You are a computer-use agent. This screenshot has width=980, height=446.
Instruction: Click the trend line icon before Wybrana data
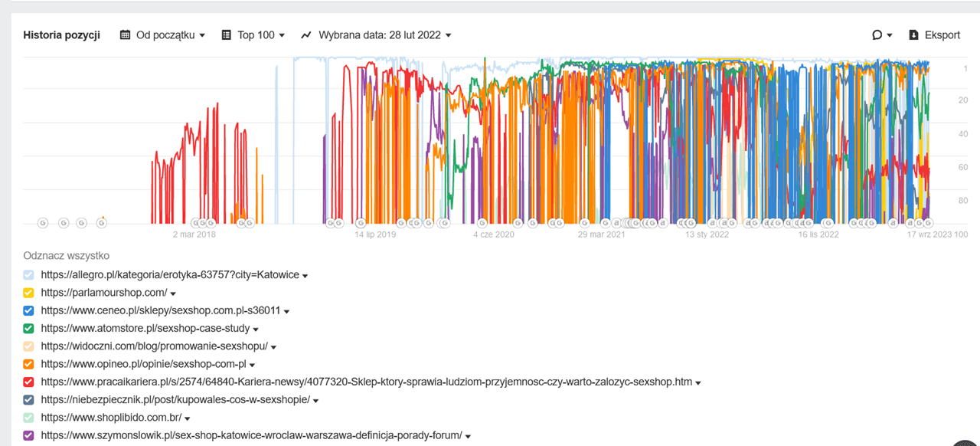pyautogui.click(x=306, y=35)
